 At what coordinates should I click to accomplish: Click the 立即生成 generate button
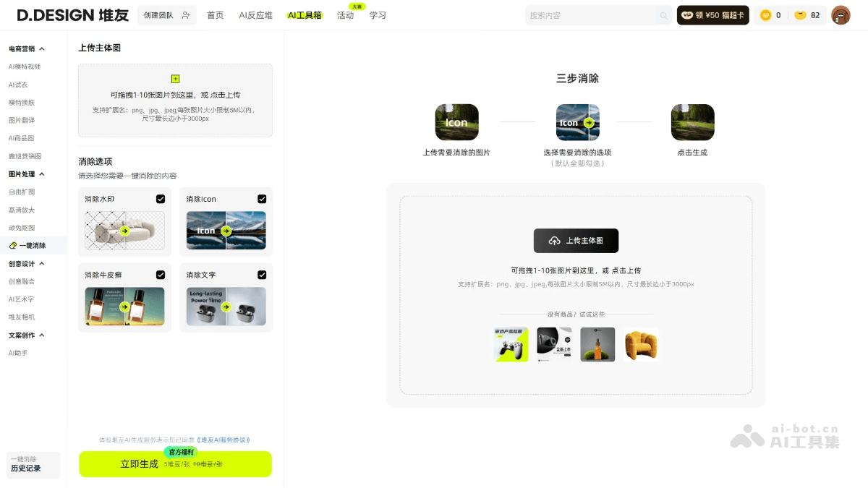[x=139, y=463]
